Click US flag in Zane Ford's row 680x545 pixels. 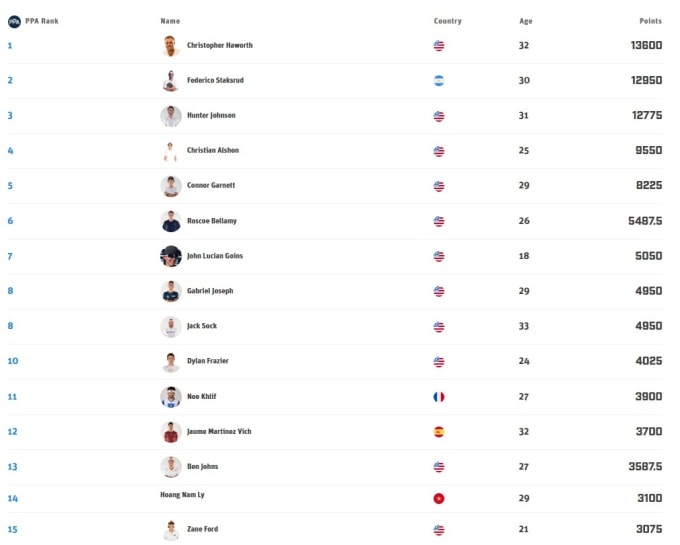(x=439, y=530)
